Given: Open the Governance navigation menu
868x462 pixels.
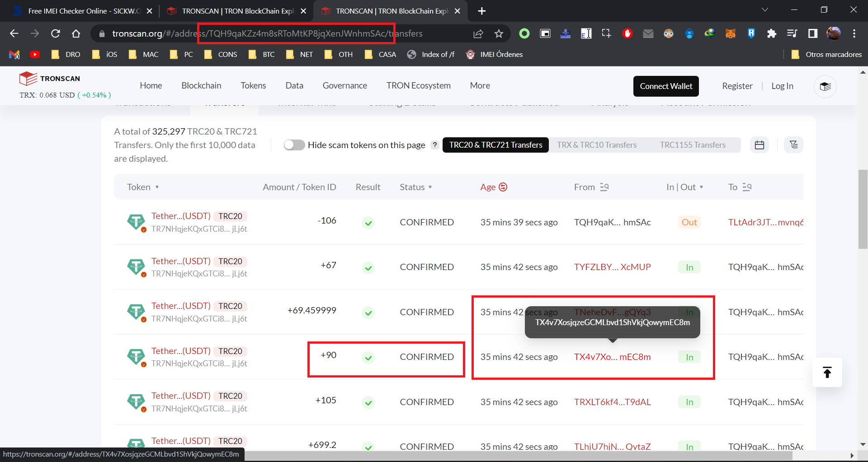Looking at the screenshot, I should [344, 86].
